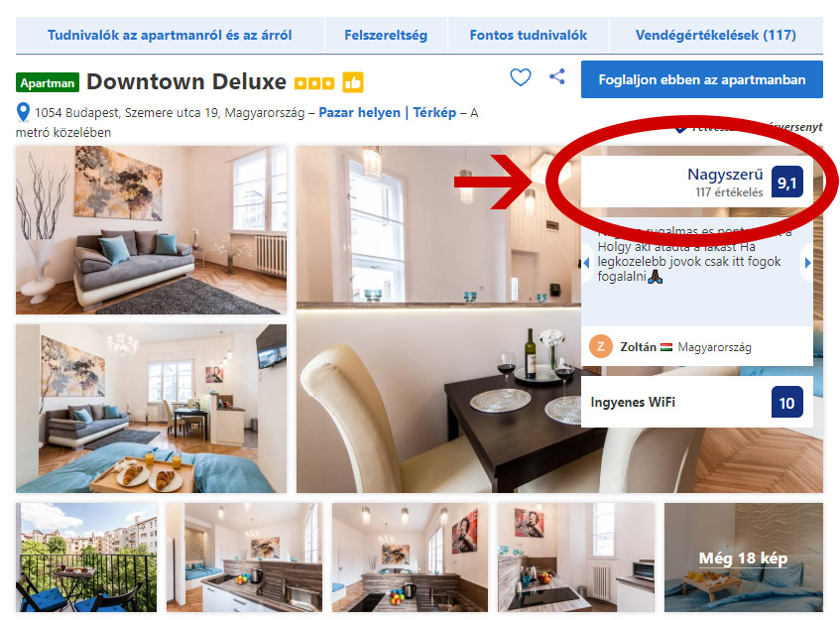Open the Térkép map link
Image resolution: width=840 pixels, height=620 pixels.
[434, 112]
